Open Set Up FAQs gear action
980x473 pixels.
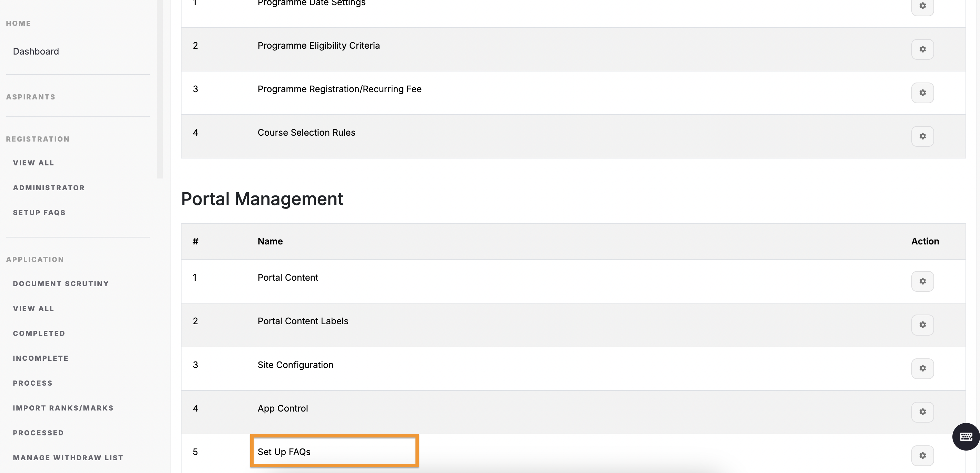click(922, 455)
